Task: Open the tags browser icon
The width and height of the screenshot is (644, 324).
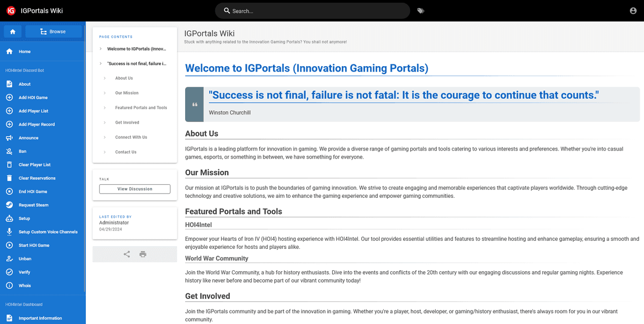Action: (421, 11)
